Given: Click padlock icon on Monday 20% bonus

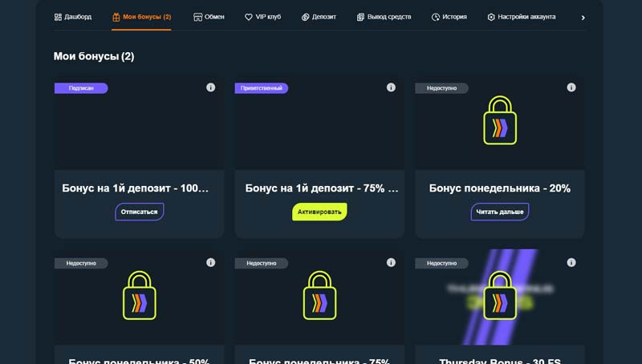Looking at the screenshot, I should click(500, 121).
